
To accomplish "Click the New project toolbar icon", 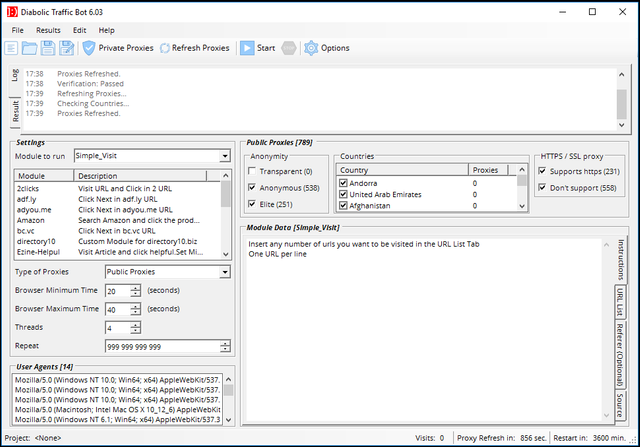I will (11, 48).
